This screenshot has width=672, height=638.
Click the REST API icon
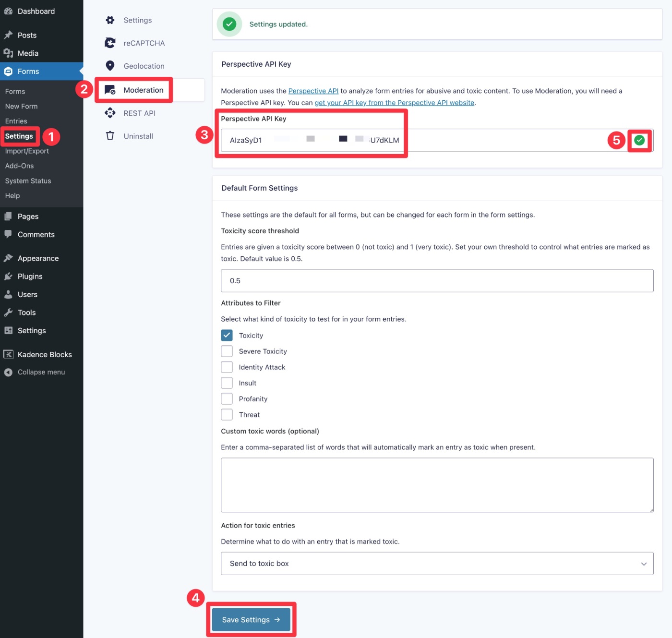(x=110, y=113)
